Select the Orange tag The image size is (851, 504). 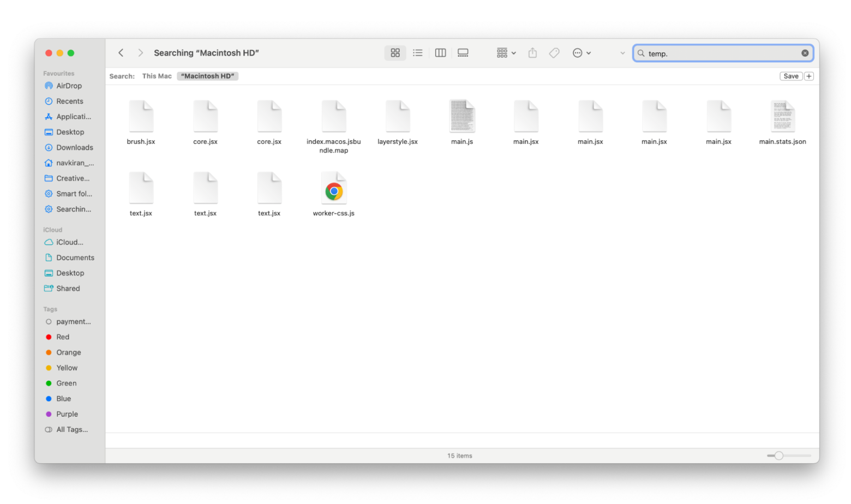(69, 353)
